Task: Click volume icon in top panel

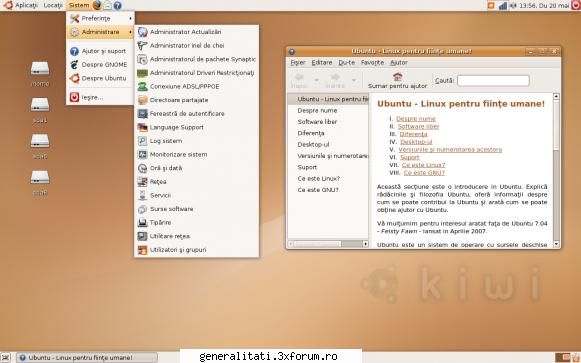Action: point(513,6)
